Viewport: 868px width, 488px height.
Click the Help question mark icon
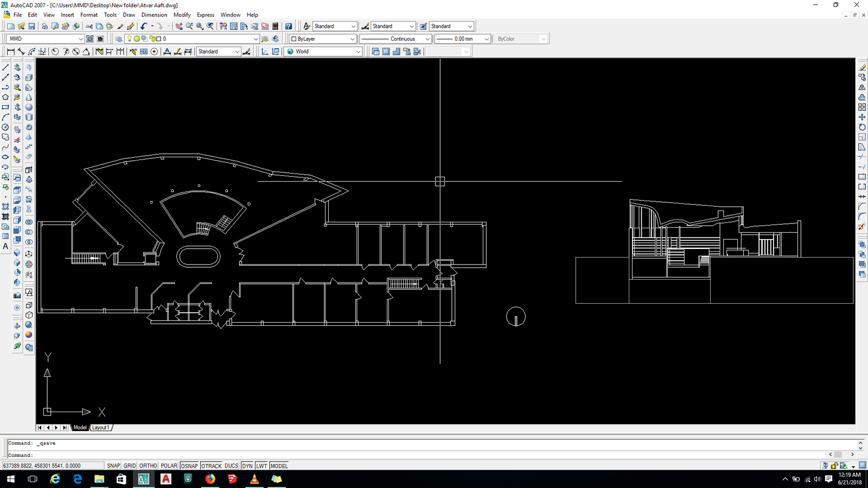[x=289, y=26]
